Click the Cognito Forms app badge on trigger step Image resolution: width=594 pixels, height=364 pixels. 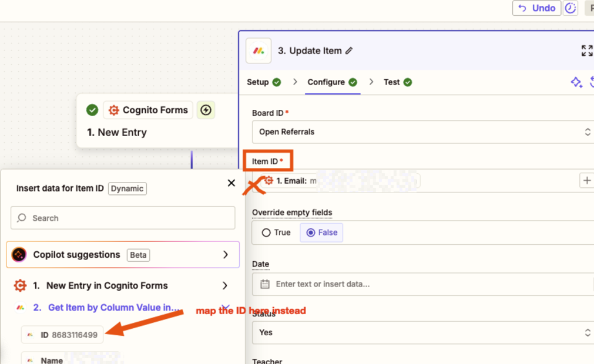[x=148, y=110]
